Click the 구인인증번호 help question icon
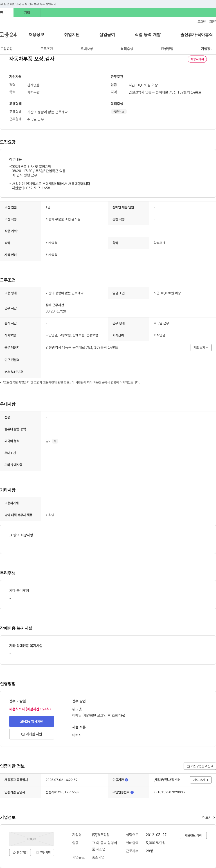This screenshot has height=868, width=216. click(132, 792)
